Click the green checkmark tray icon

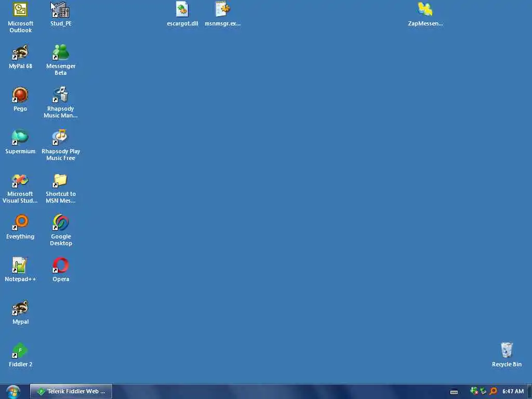tap(483, 391)
